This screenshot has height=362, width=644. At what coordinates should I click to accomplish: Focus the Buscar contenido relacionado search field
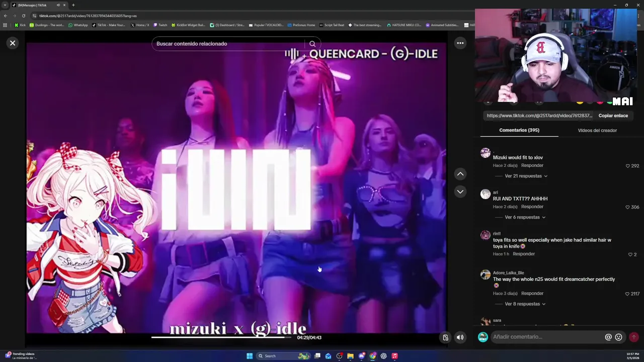pyautogui.click(x=229, y=44)
